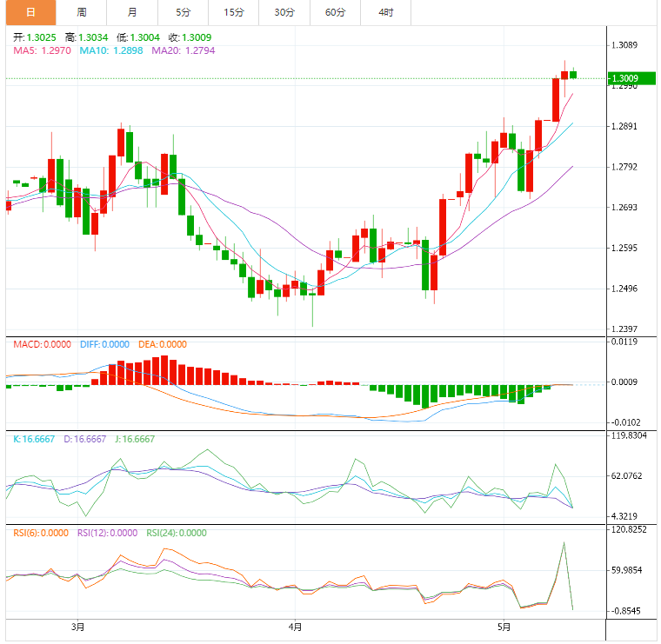This screenshot has height=644, width=661.
Task: Click the RSI(24) indicator label
Action: tap(177, 534)
